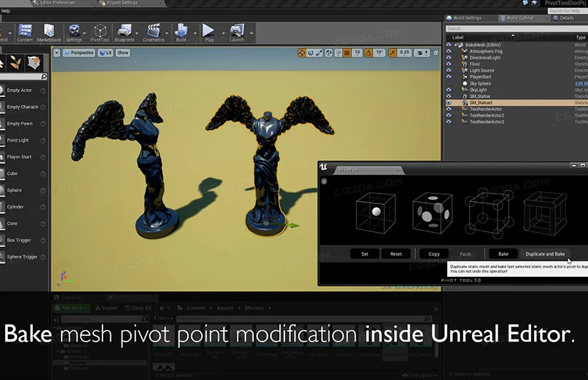This screenshot has height=380, width=588.
Task: Switch to Foliage mode icon
Action: [16, 63]
